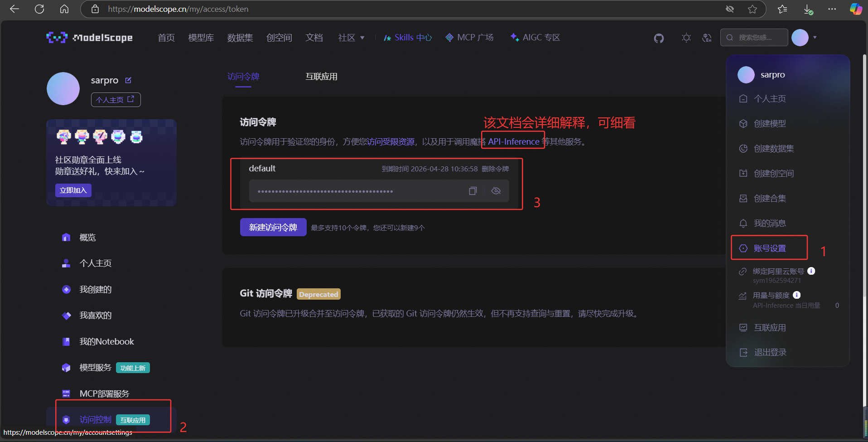Click the browser address bar URL
Image resolution: width=868 pixels, height=442 pixels.
coord(178,9)
